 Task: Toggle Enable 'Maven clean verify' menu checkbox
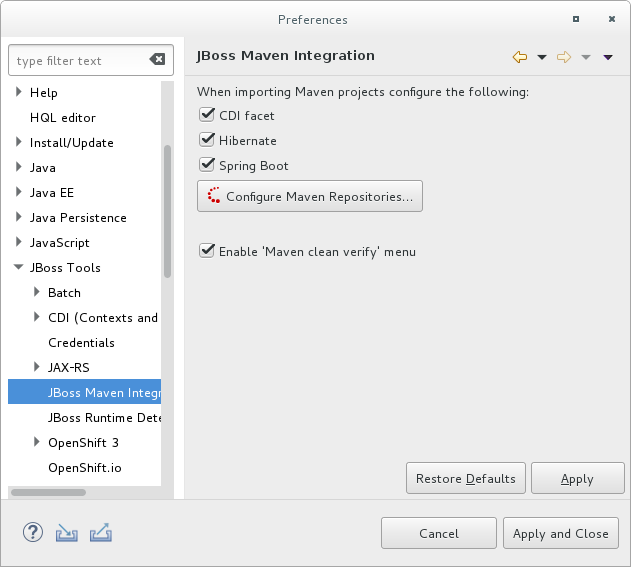[207, 251]
